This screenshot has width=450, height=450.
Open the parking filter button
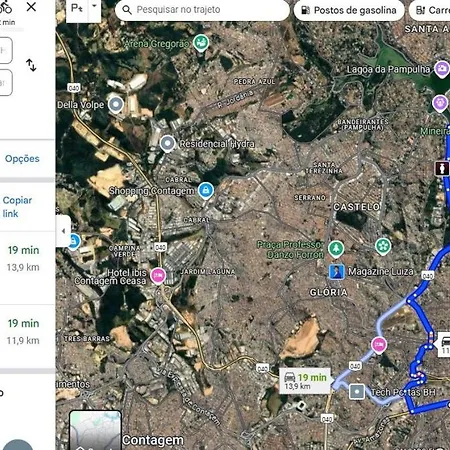click(77, 8)
